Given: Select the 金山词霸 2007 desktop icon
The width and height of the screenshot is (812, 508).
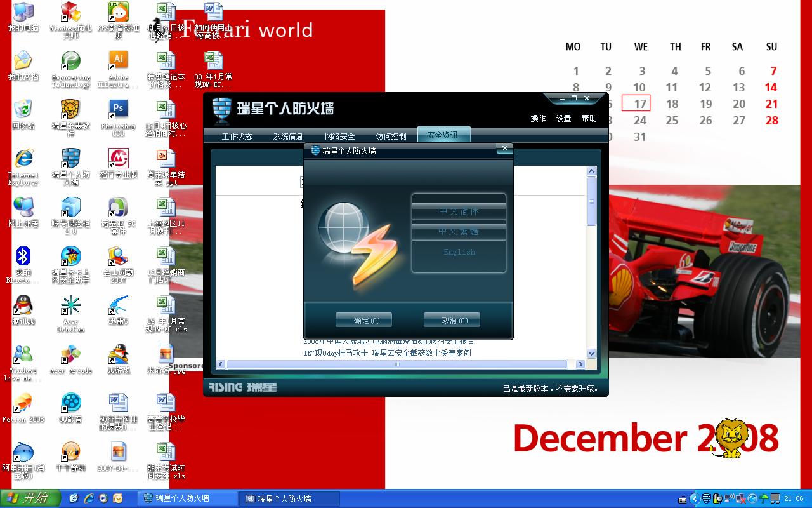Looking at the screenshot, I should click(x=119, y=265).
